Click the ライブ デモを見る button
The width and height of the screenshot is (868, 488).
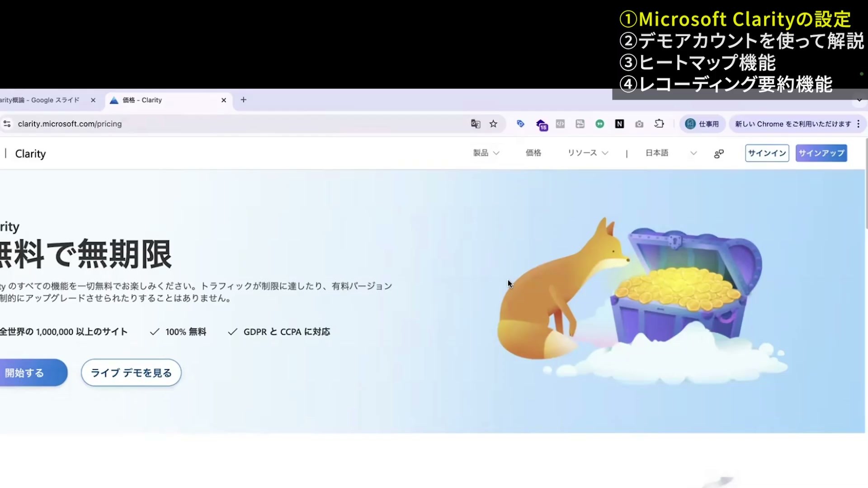click(x=131, y=373)
